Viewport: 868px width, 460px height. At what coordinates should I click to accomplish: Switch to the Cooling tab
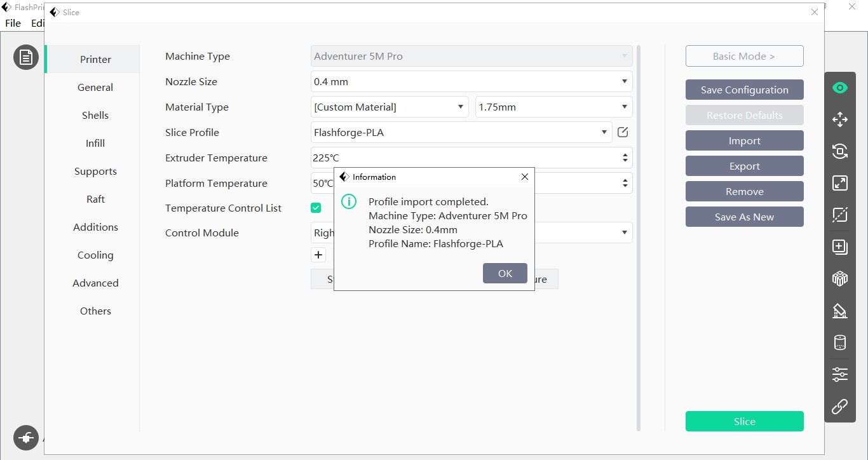[95, 255]
